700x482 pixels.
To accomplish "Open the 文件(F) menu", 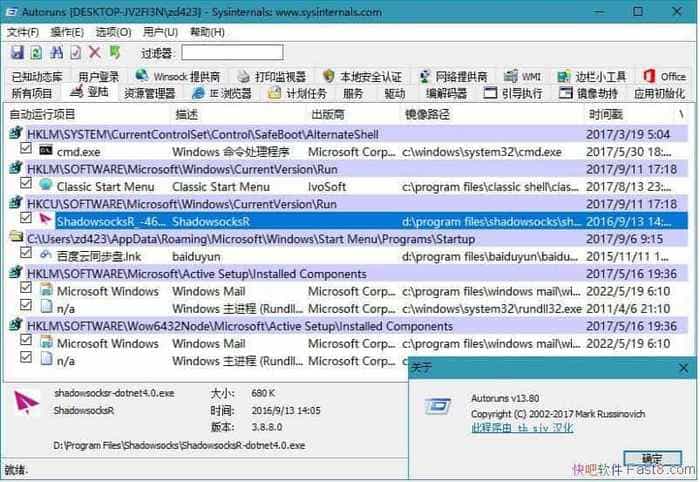I will point(21,32).
